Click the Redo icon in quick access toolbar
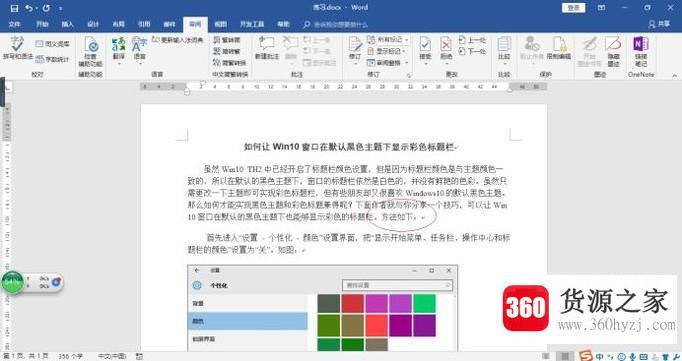Screen dimensions: 682x361 point(46,8)
